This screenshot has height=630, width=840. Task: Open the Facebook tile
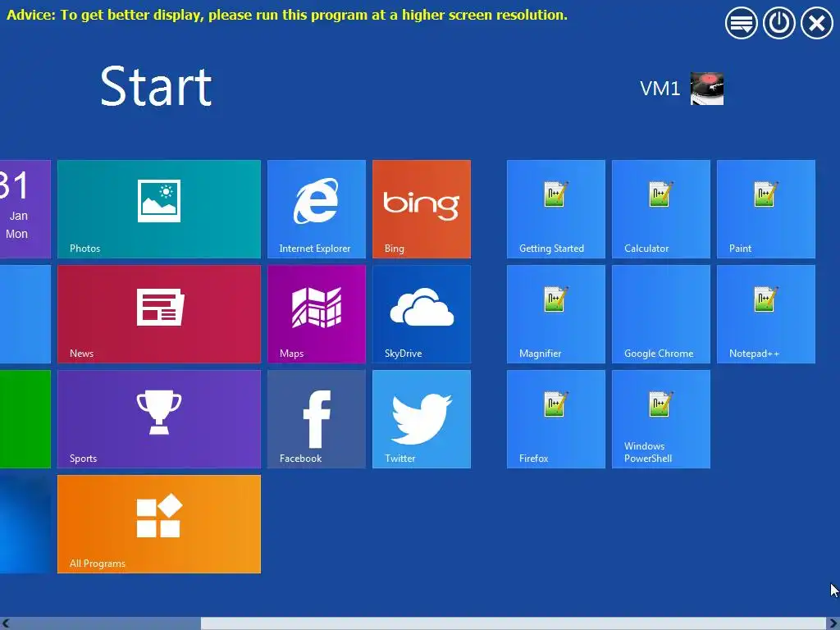click(317, 419)
